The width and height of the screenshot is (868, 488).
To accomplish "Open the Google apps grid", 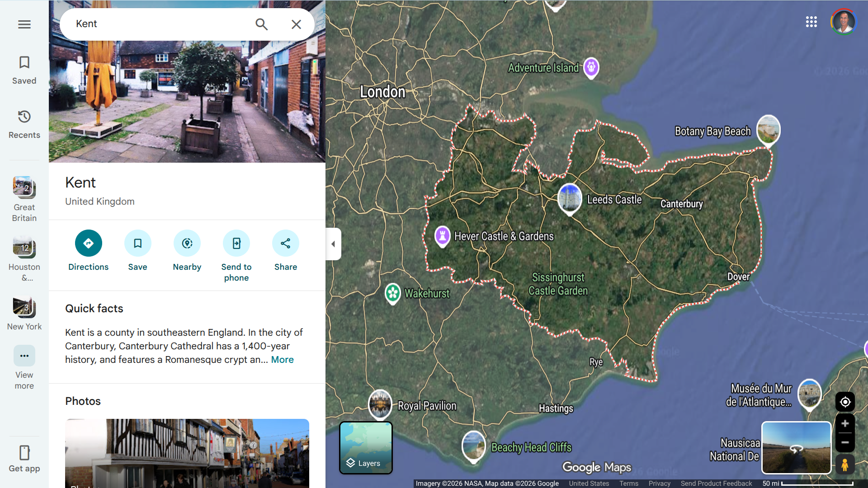I will pyautogui.click(x=811, y=22).
